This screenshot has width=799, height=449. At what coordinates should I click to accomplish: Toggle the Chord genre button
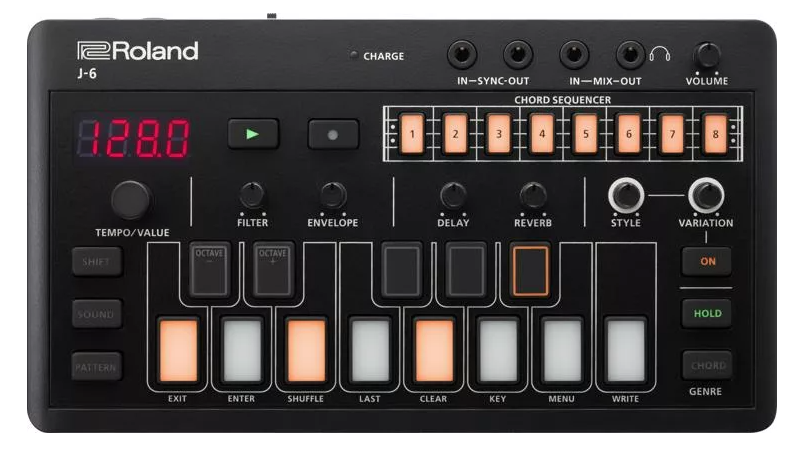click(706, 365)
